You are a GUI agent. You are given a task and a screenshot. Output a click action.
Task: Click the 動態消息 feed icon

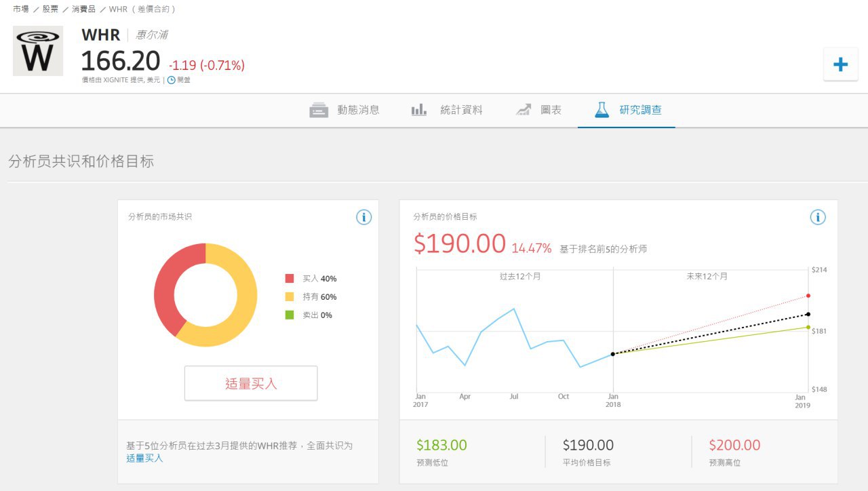[319, 110]
